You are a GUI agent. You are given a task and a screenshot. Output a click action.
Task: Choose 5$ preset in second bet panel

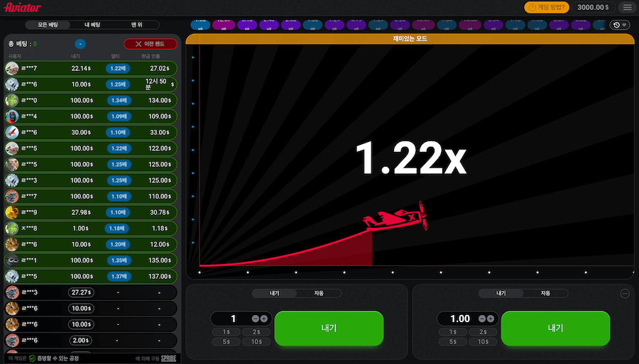tap(453, 341)
